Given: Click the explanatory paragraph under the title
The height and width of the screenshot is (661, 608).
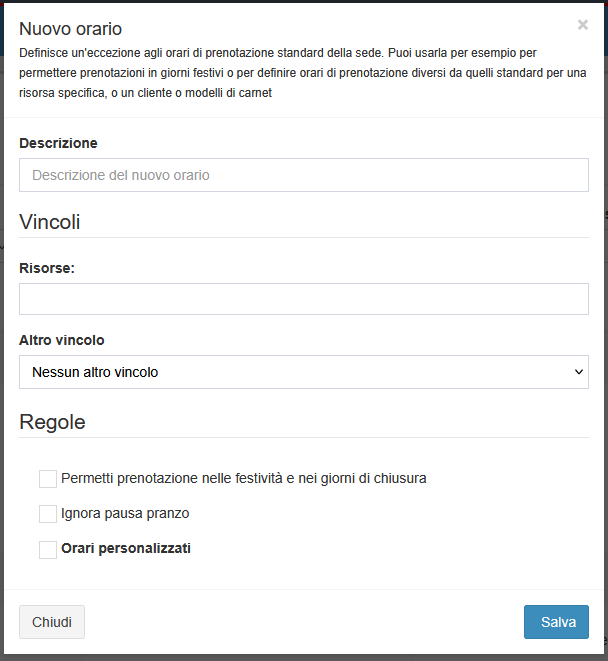Looking at the screenshot, I should 303,73.
